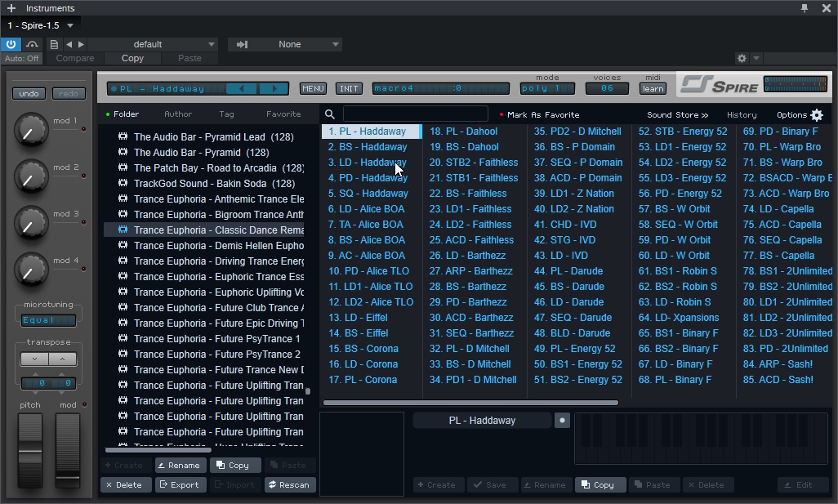Open the None sidechain dropdown
This screenshot has height=504, width=838.
[289, 44]
